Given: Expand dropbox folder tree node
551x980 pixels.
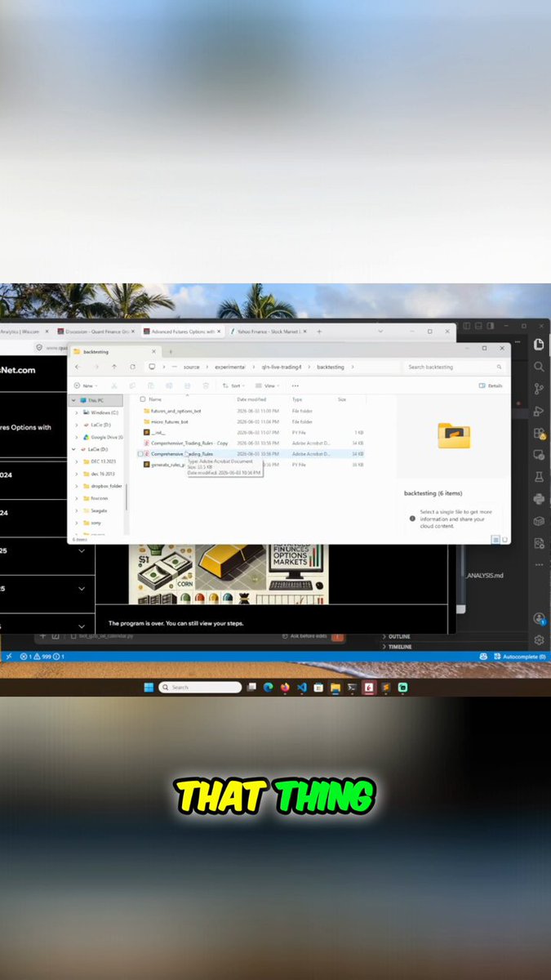Looking at the screenshot, I should [77, 486].
